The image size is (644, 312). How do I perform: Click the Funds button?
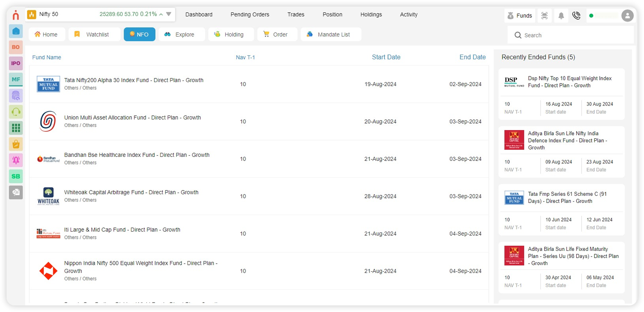[520, 16]
